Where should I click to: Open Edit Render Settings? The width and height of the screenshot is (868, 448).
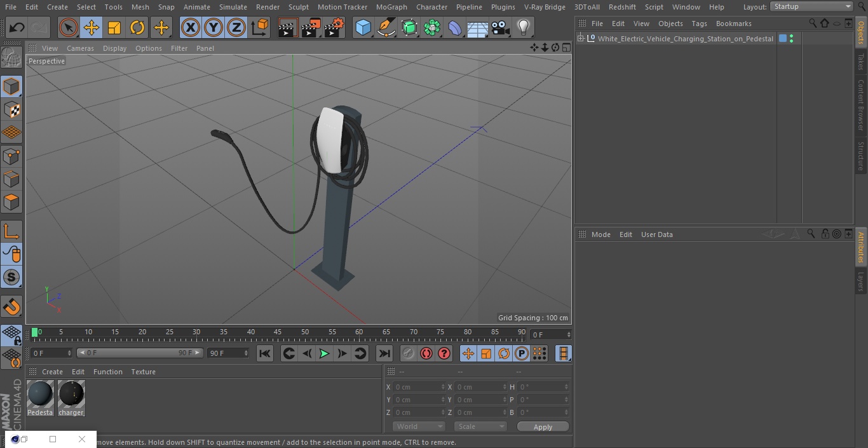click(334, 27)
